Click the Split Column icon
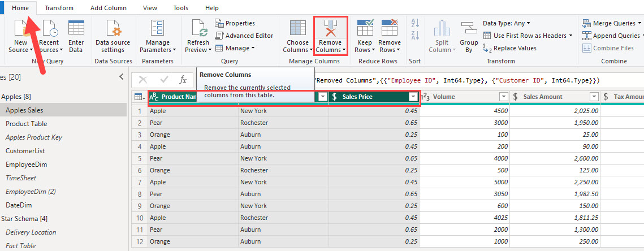Image resolution: width=644 pixels, height=251 pixels. tap(442, 28)
